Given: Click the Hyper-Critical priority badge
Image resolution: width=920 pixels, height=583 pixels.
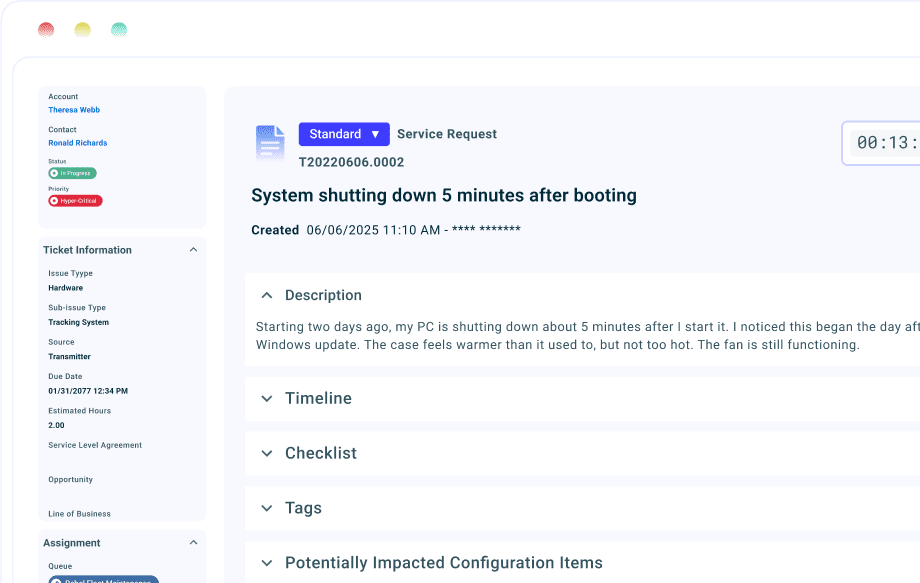Looking at the screenshot, I should pyautogui.click(x=76, y=201).
